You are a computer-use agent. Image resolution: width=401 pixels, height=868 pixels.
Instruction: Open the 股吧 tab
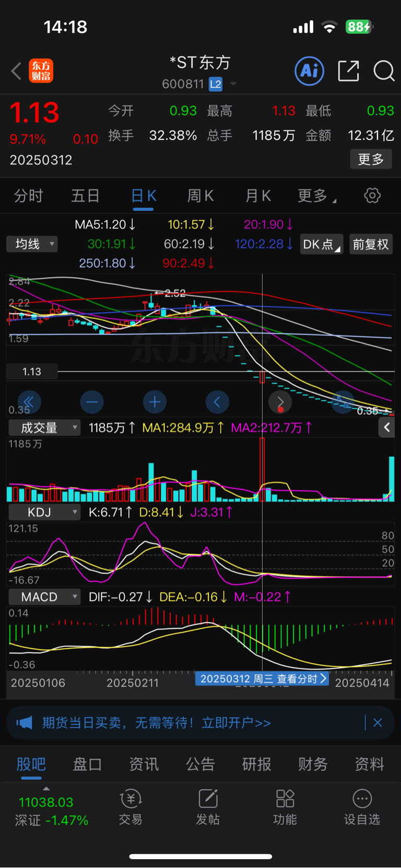[x=31, y=764]
